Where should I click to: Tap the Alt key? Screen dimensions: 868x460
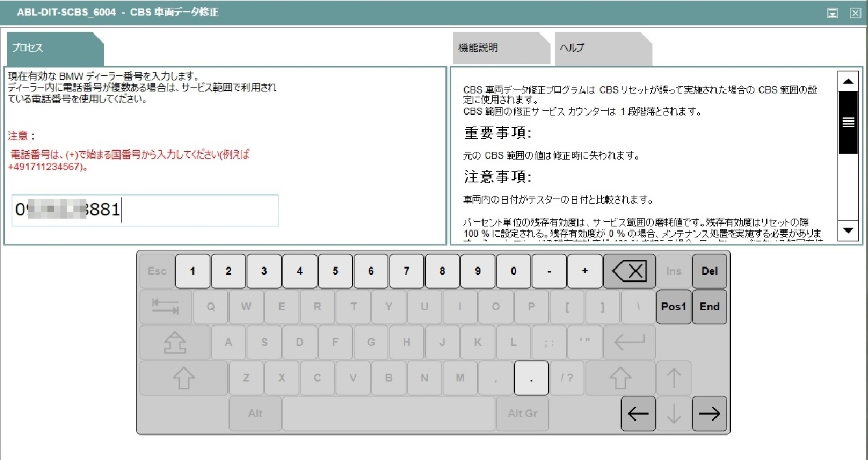click(255, 414)
